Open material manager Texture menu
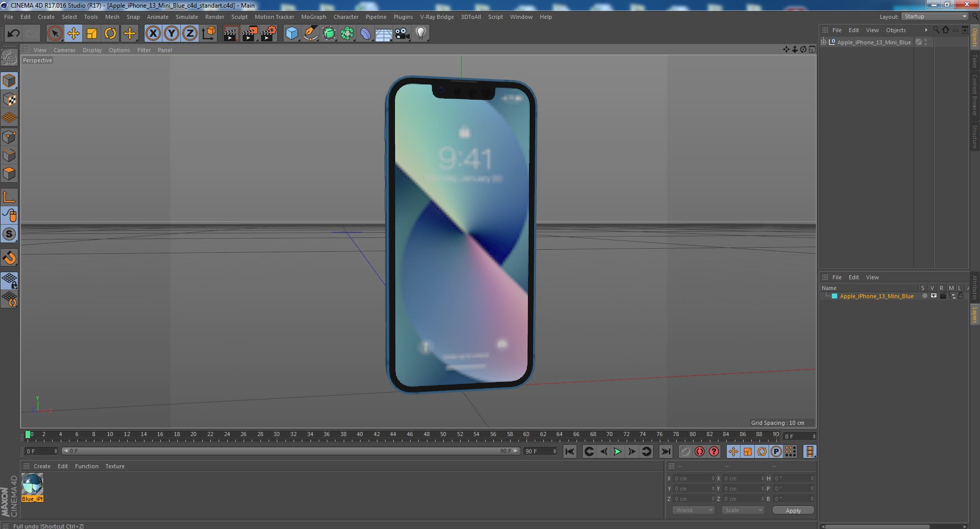 tap(115, 466)
